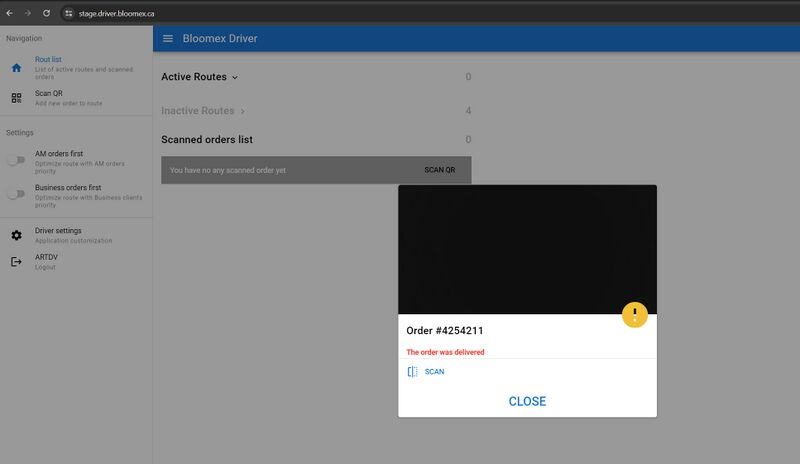This screenshot has height=464, width=800.
Task: Click the logout icon beside ARTDV
Action: (x=16, y=262)
